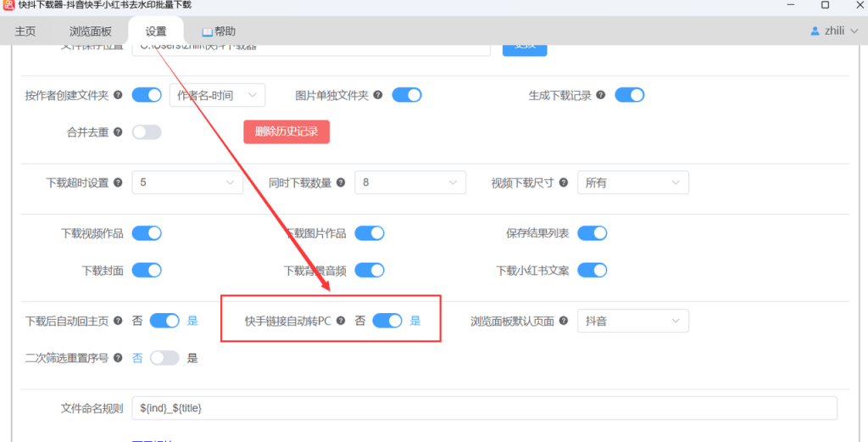Toggle the 保存结果列表 switch
The height and width of the screenshot is (442, 868).
tap(593, 233)
